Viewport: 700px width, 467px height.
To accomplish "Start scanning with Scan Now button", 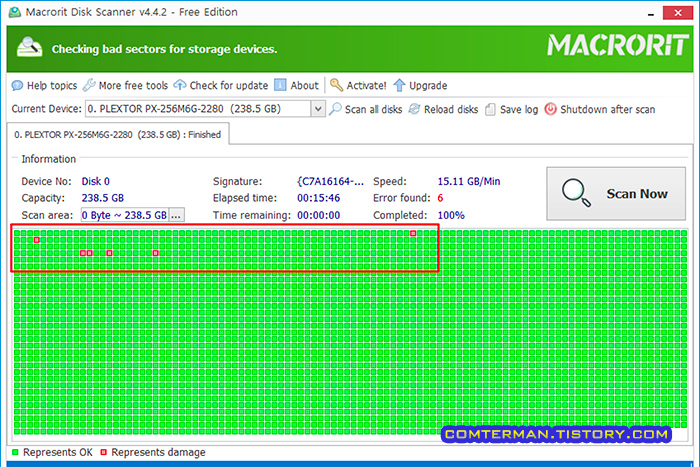I will click(x=616, y=193).
